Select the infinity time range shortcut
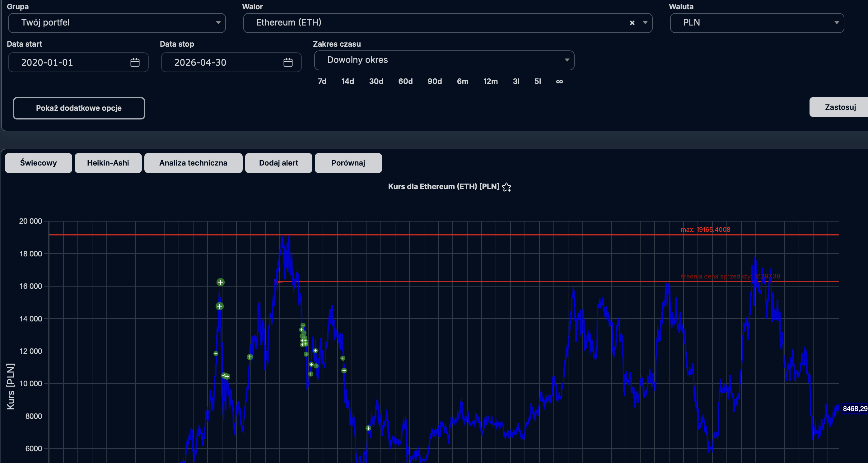Screen dimensions: 868x463 pos(559,82)
